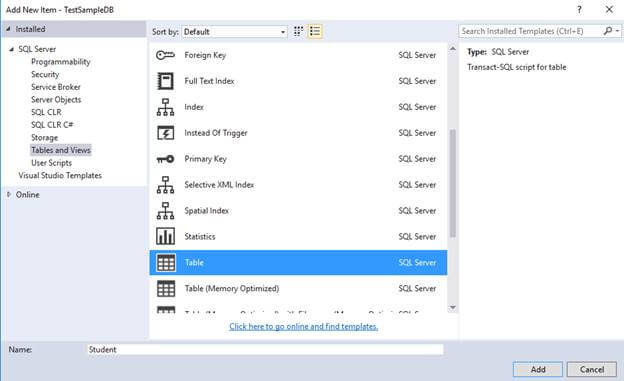Select the Instead Of Trigger label
624x381 pixels.
[216, 133]
